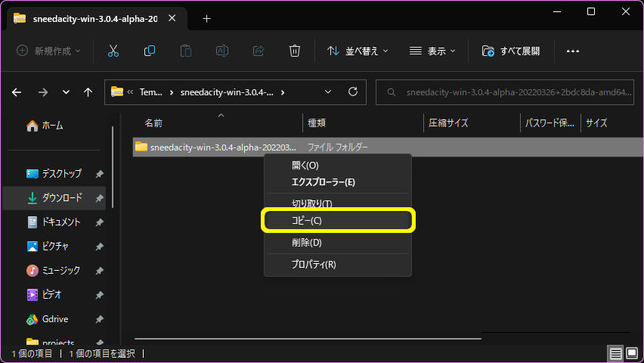Click the trash delete icon

coord(295,51)
